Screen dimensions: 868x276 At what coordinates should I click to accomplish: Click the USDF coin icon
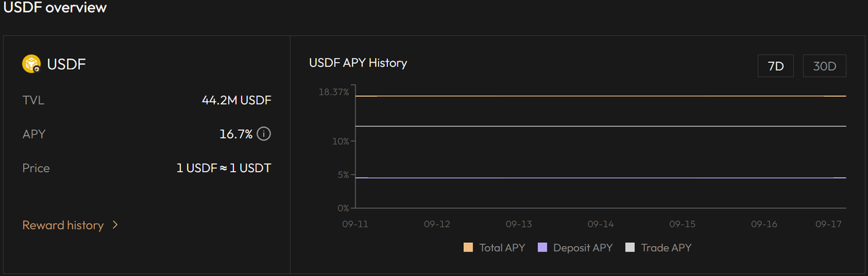pos(32,64)
